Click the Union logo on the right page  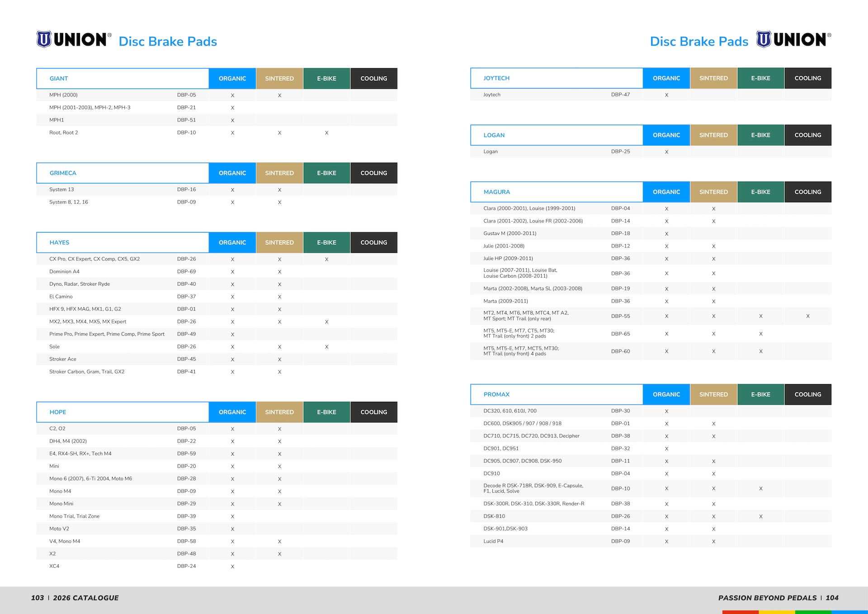[x=793, y=40]
